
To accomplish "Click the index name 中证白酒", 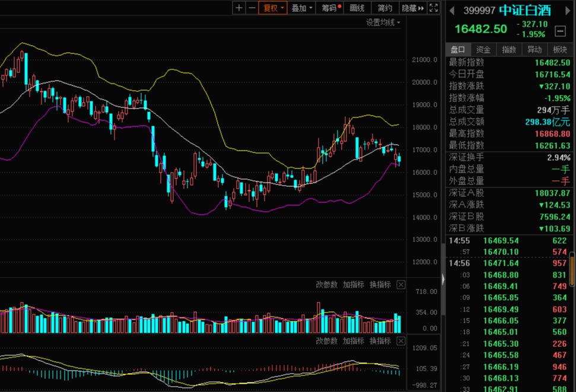I will pyautogui.click(x=525, y=10).
